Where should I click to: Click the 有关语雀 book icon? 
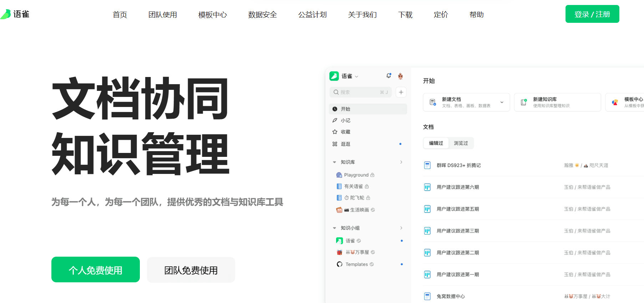click(339, 186)
